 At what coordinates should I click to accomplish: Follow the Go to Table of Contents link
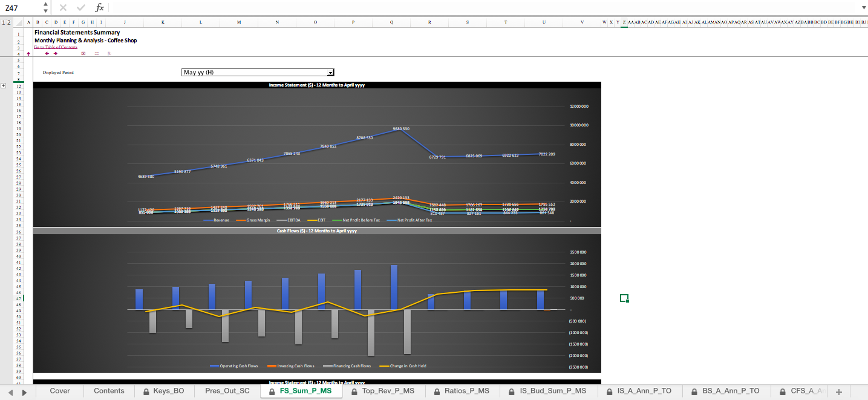click(x=56, y=47)
